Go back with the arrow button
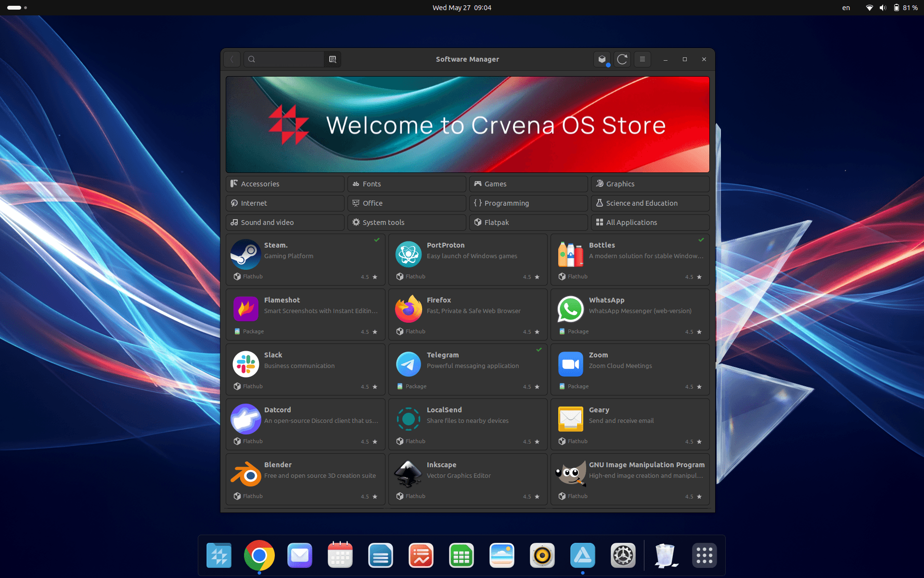 (x=232, y=59)
